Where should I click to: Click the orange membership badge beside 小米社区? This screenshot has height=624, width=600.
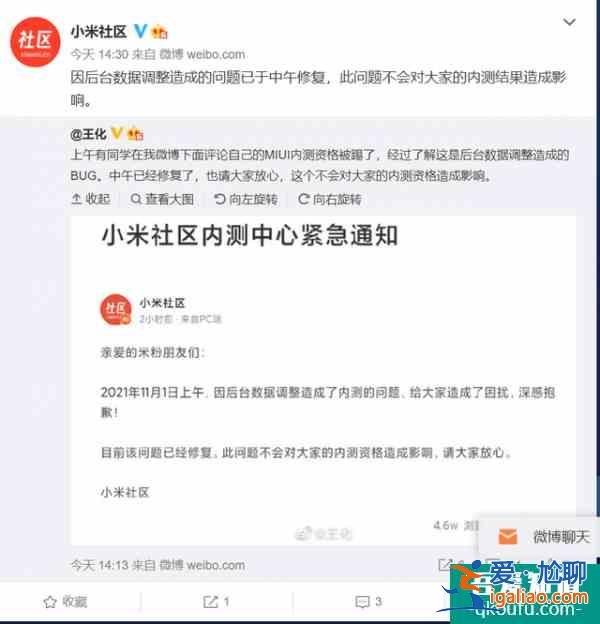[x=160, y=31]
